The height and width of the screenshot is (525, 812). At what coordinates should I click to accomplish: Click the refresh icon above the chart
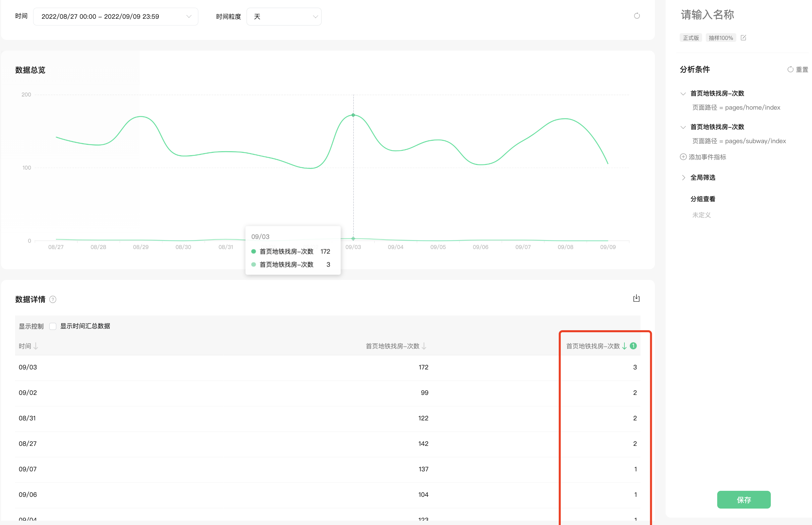coord(636,16)
